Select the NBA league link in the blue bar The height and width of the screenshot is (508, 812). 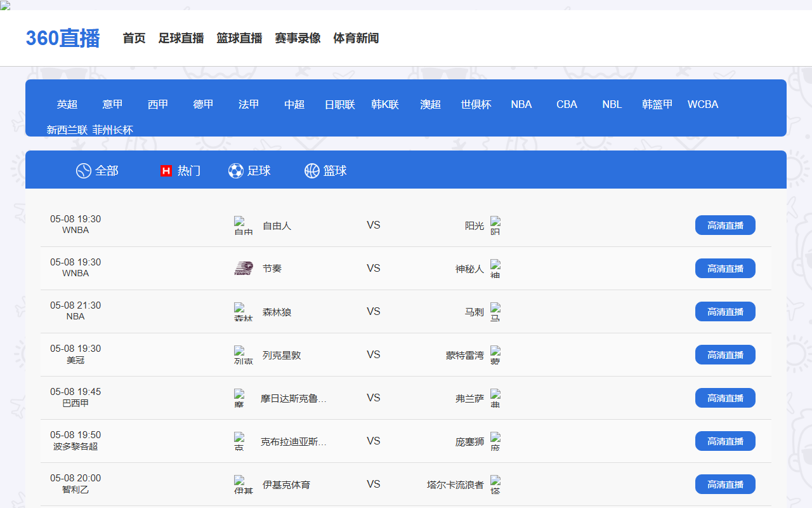(521, 105)
